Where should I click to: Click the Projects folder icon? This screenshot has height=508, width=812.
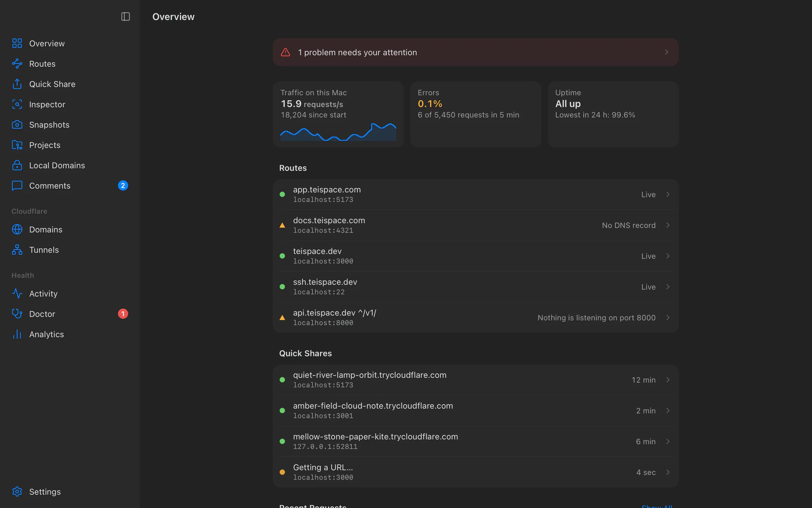click(17, 145)
